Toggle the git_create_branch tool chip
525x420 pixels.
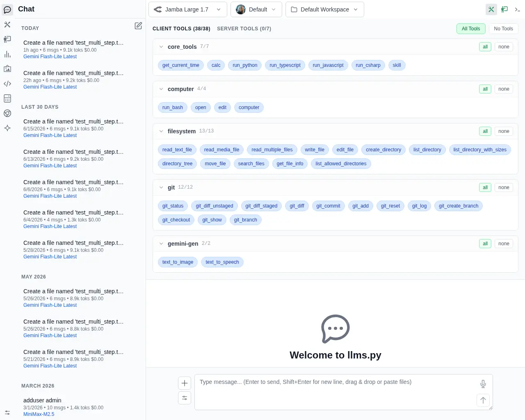pos(459,206)
